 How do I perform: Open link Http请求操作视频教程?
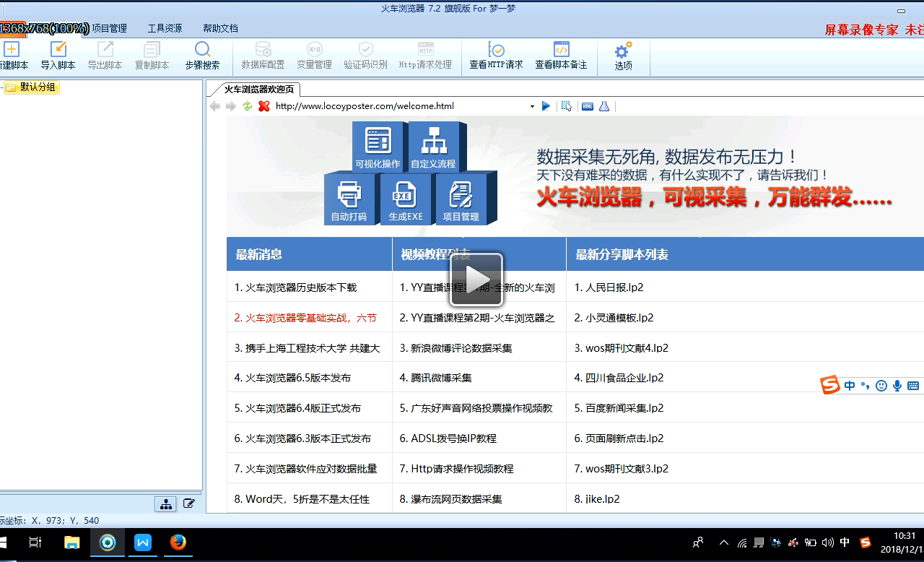(x=462, y=469)
